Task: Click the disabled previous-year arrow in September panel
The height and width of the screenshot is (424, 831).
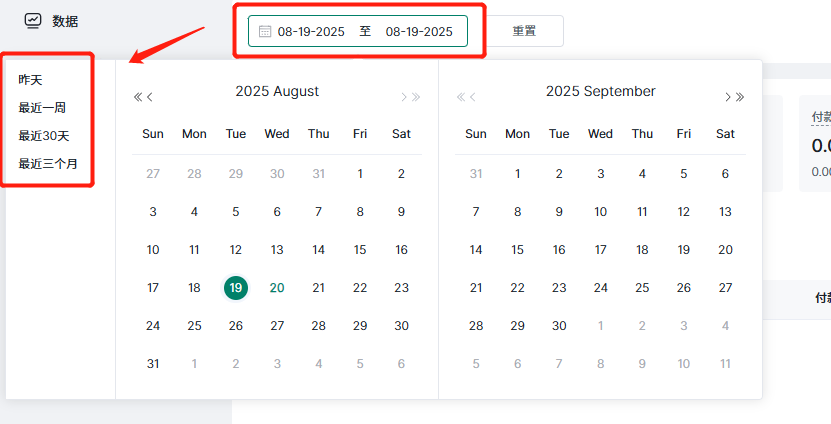Action: click(461, 97)
